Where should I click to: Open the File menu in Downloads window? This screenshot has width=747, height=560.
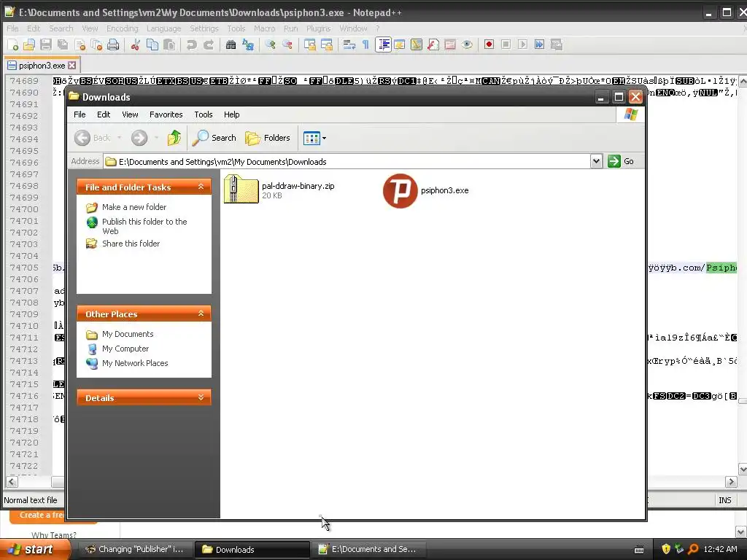80,114
